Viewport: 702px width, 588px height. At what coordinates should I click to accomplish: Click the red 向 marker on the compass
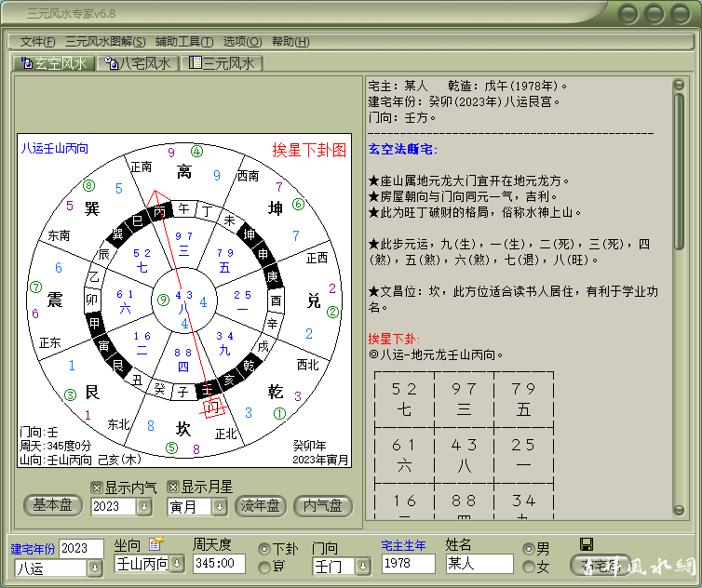pyautogui.click(x=213, y=408)
